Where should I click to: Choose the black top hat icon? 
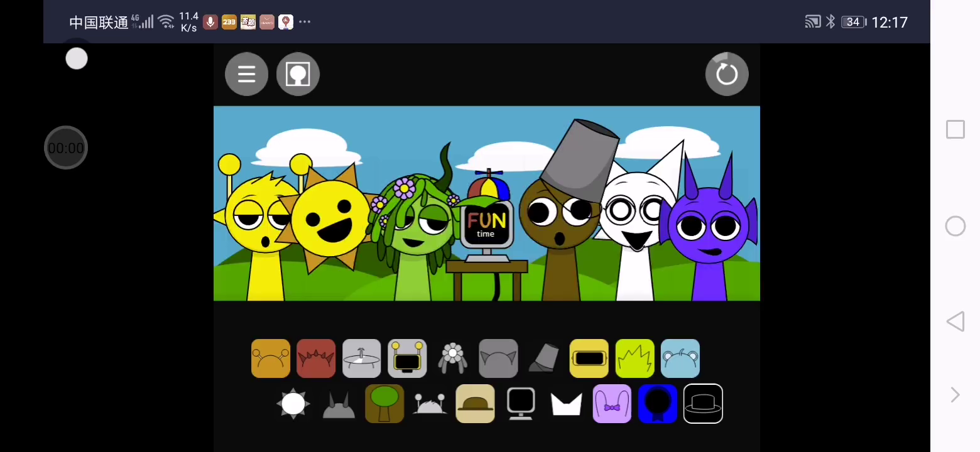pos(703,404)
